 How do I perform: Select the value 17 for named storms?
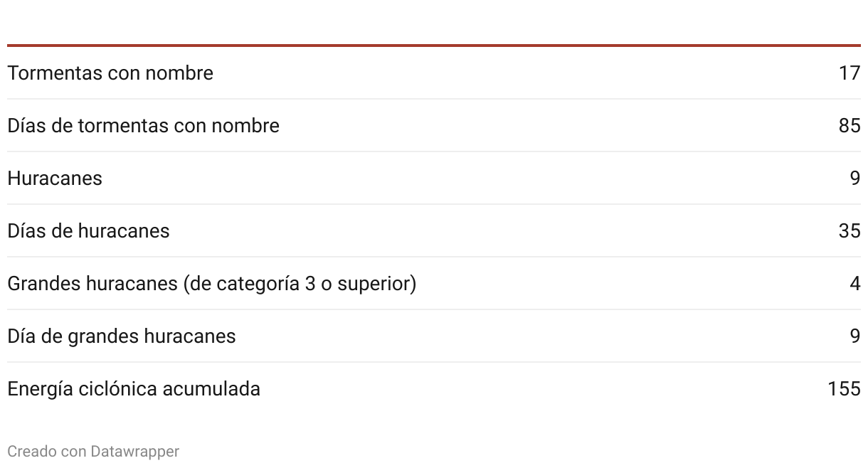(850, 73)
